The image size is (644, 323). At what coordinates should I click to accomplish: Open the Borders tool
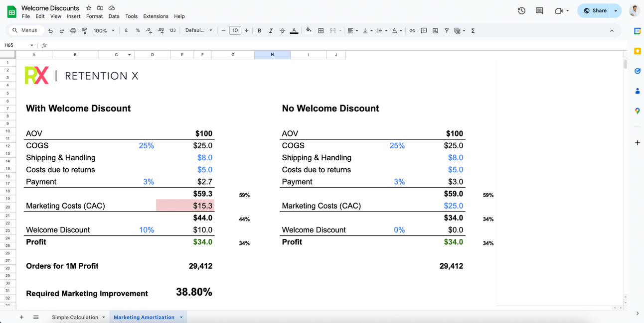tap(321, 30)
